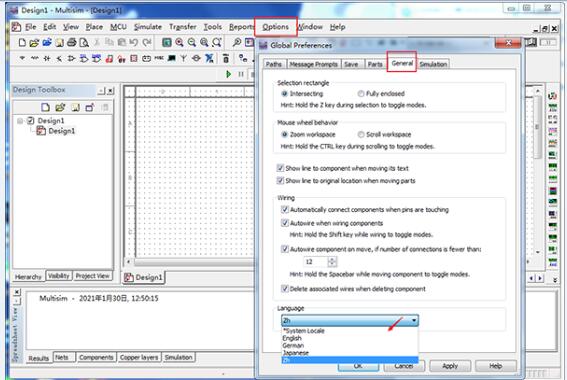Image resolution: width=567 pixels, height=380 pixels.
Task: Click the Place ground component icon
Action: pyautogui.click(x=22, y=58)
